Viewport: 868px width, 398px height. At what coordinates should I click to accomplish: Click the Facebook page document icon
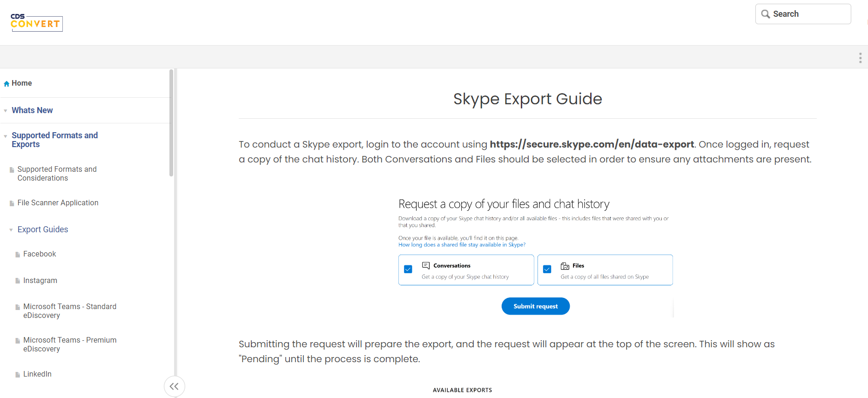(x=18, y=255)
